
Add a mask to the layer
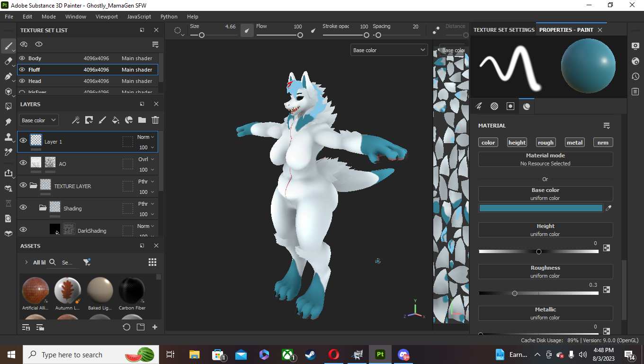[x=89, y=120]
